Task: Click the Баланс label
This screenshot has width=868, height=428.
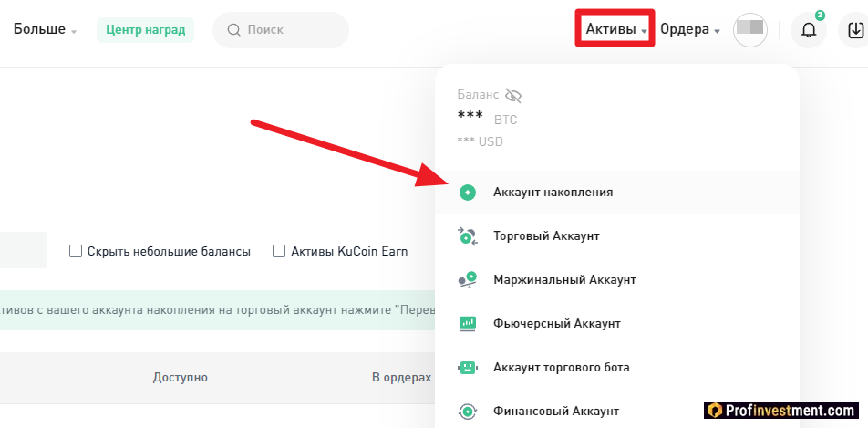Action: pos(479,95)
